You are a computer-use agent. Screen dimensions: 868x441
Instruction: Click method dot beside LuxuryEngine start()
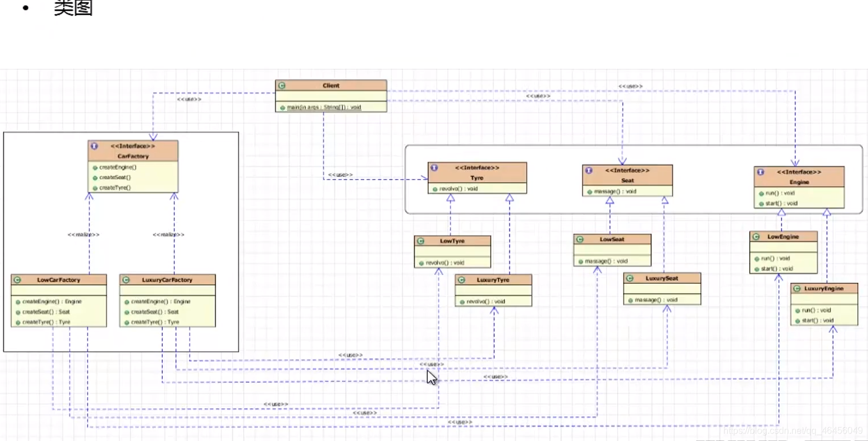point(798,321)
